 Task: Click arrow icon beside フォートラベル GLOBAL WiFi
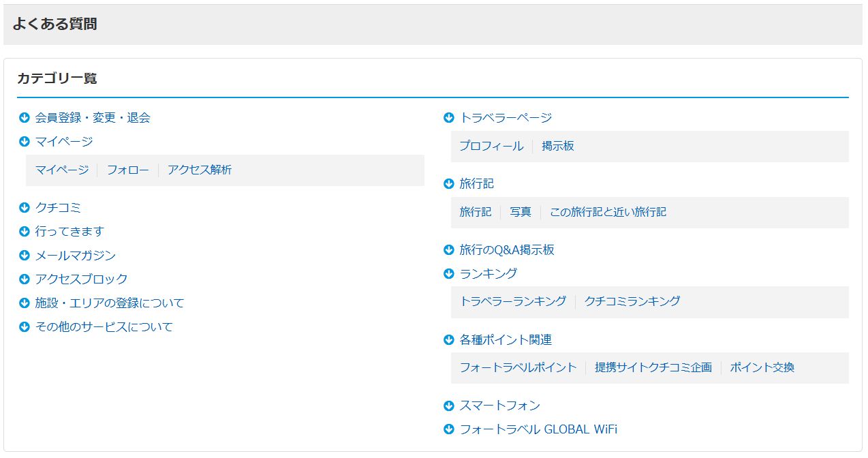pyautogui.click(x=448, y=429)
